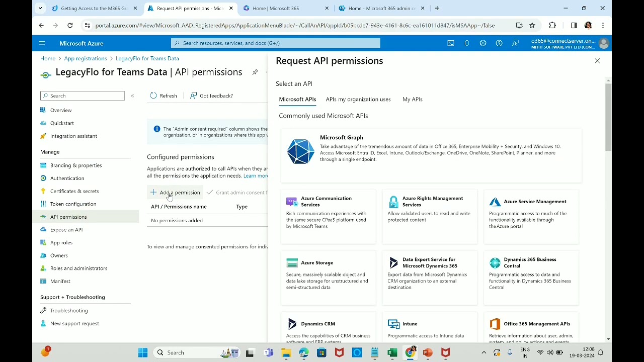Image resolution: width=644 pixels, height=362 pixels.
Task: Switch to the My APIs tab
Action: click(x=413, y=100)
